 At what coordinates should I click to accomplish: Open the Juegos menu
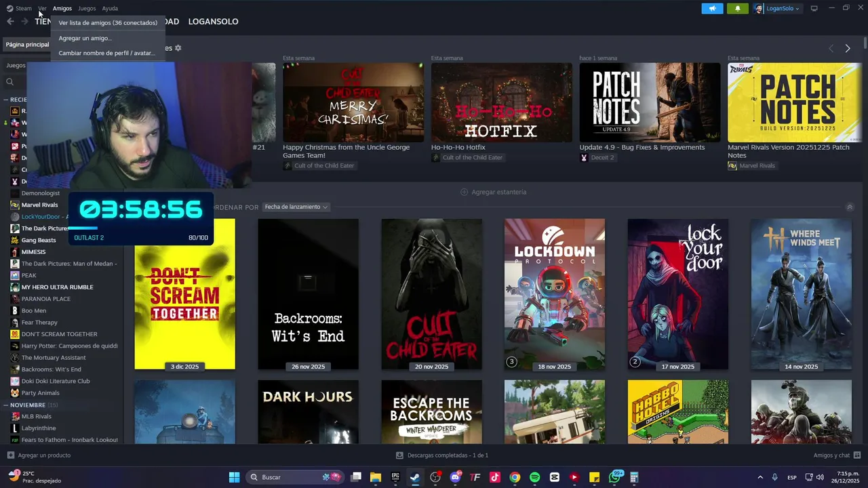click(x=87, y=8)
